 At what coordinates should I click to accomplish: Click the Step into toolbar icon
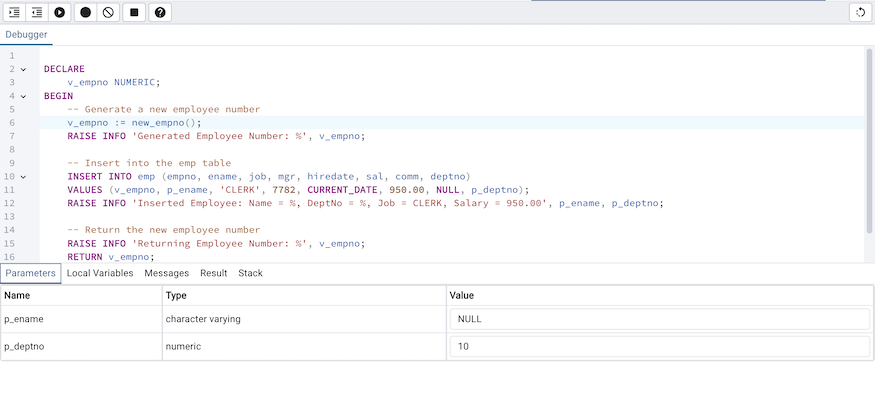14,12
